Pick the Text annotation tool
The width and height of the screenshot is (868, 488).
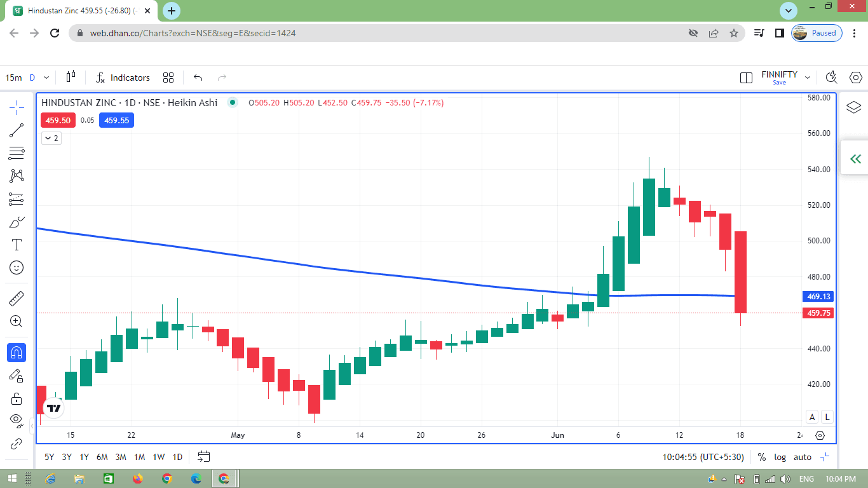pyautogui.click(x=17, y=245)
